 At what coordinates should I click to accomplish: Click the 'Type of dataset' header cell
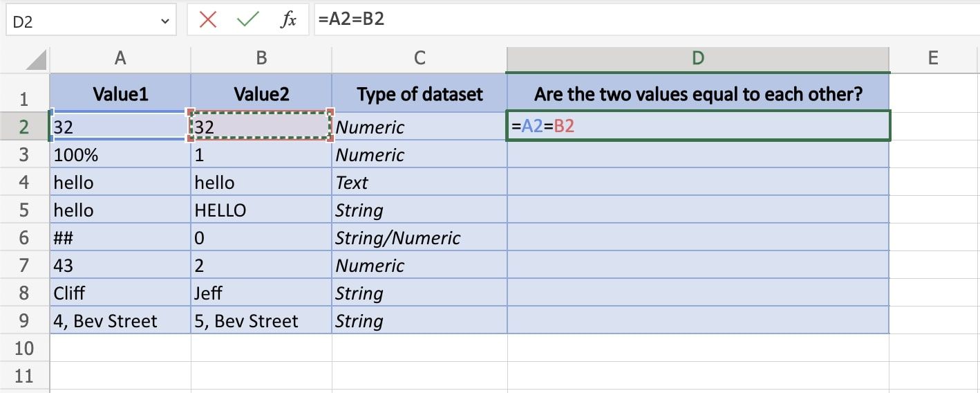(x=420, y=95)
